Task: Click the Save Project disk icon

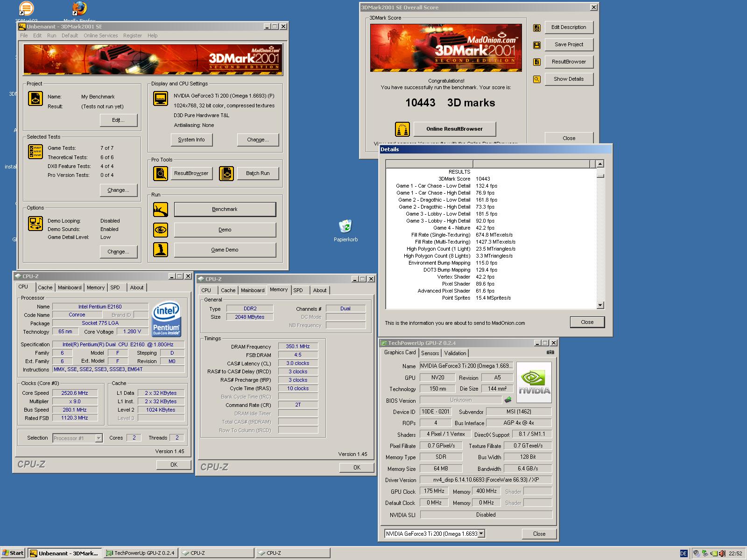Action: tap(537, 45)
